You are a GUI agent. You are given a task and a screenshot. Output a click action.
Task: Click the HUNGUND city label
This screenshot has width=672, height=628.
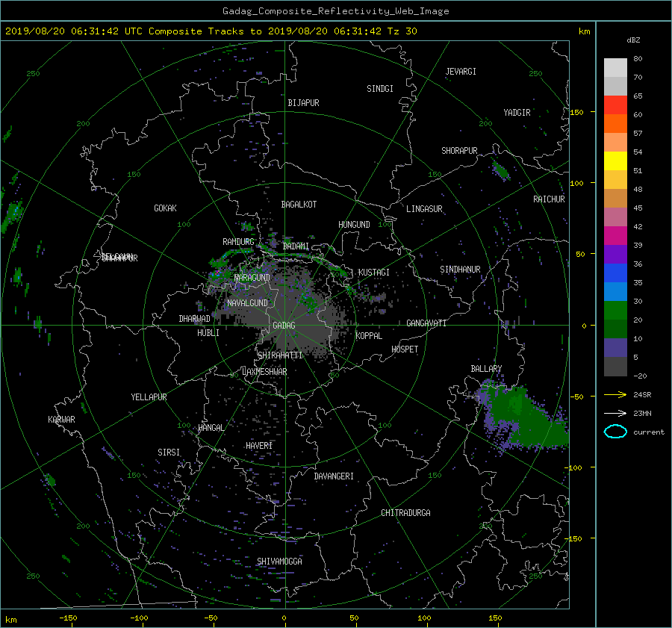[x=354, y=225]
